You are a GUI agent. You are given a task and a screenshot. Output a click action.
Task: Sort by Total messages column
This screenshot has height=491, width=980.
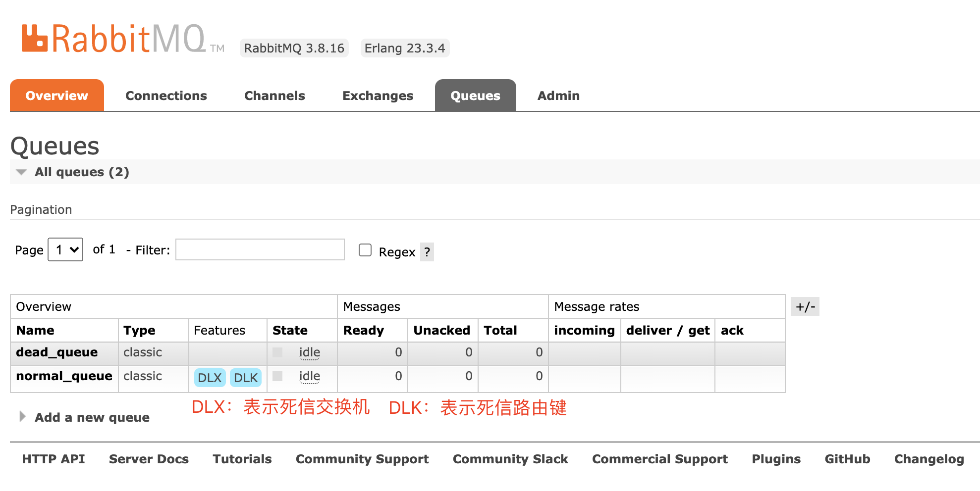click(x=500, y=330)
